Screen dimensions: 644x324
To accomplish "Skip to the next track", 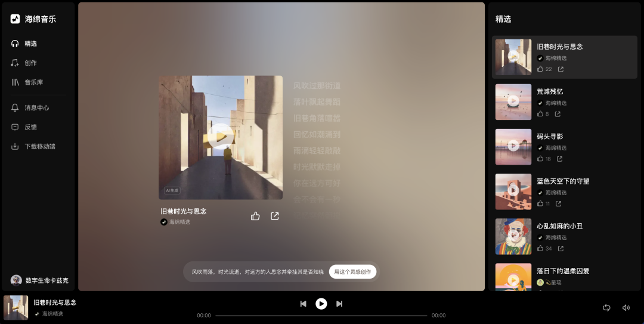I will click(339, 304).
